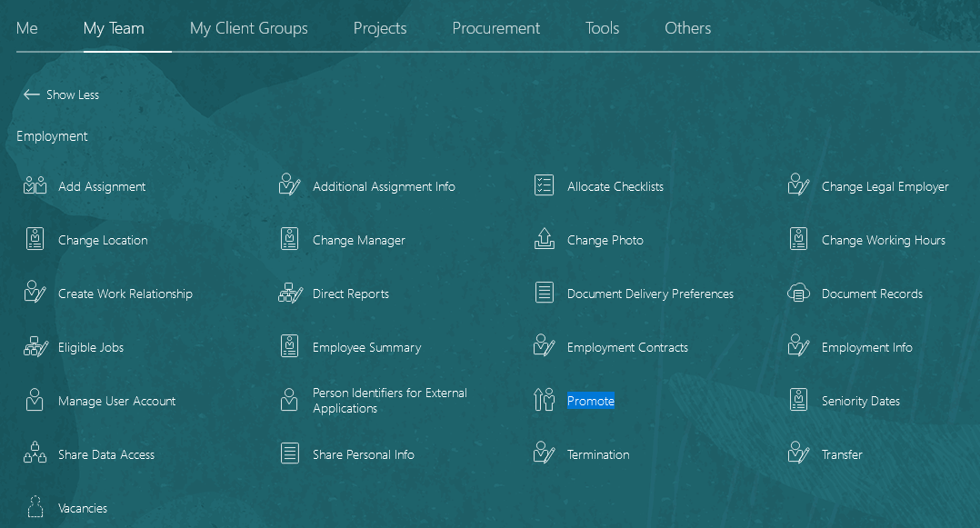
Task: Open the Change Photo link
Action: pyautogui.click(x=605, y=241)
